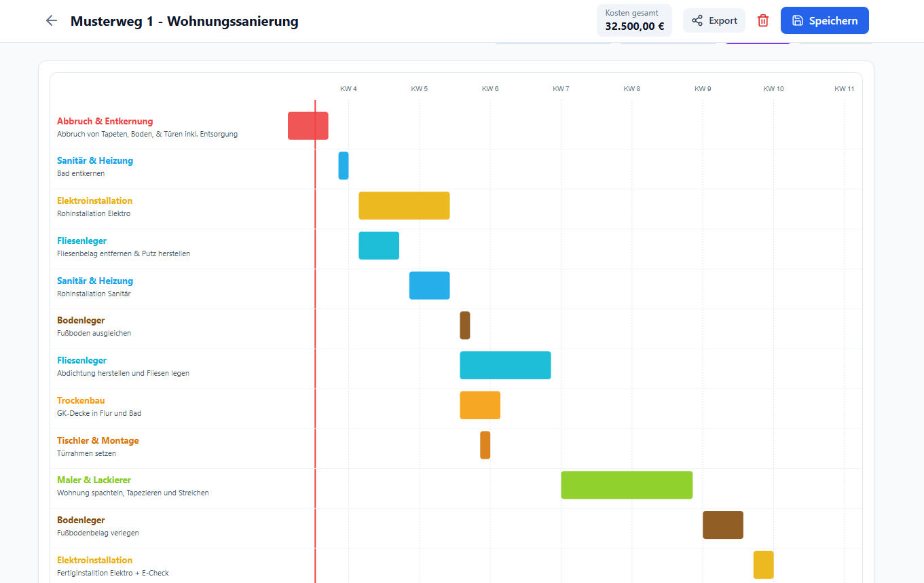Select the orange Trockenbau bar
Screen dimensions: 924x583
click(x=480, y=406)
